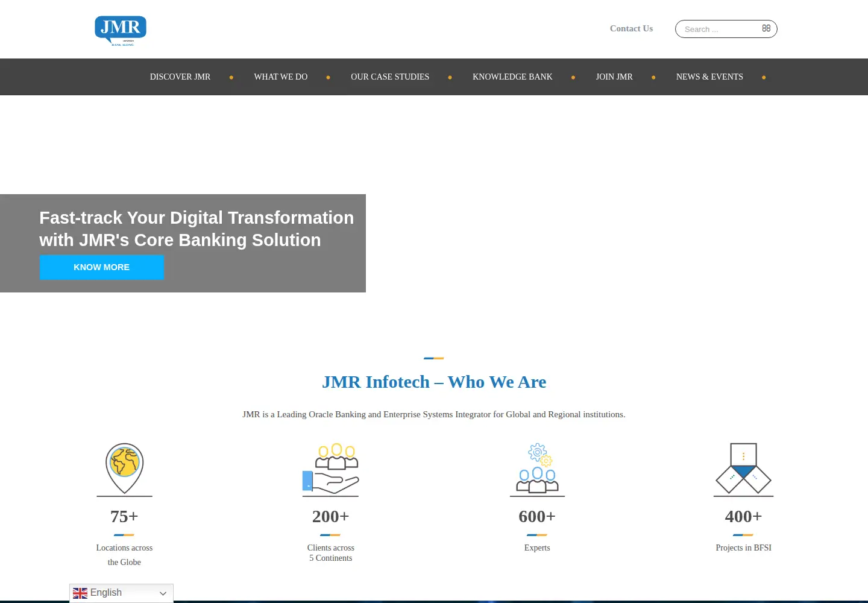Screen dimensions: 868x603
Task: Click the search icon in the search box
Action: click(766, 28)
